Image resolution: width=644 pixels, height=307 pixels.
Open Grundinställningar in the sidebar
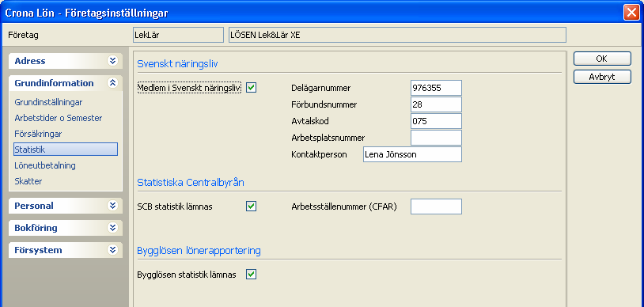point(48,102)
